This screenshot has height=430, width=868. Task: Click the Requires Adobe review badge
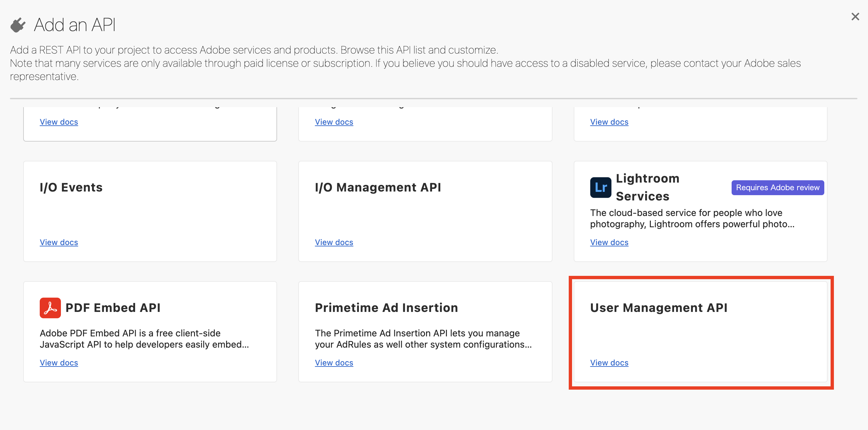(777, 188)
